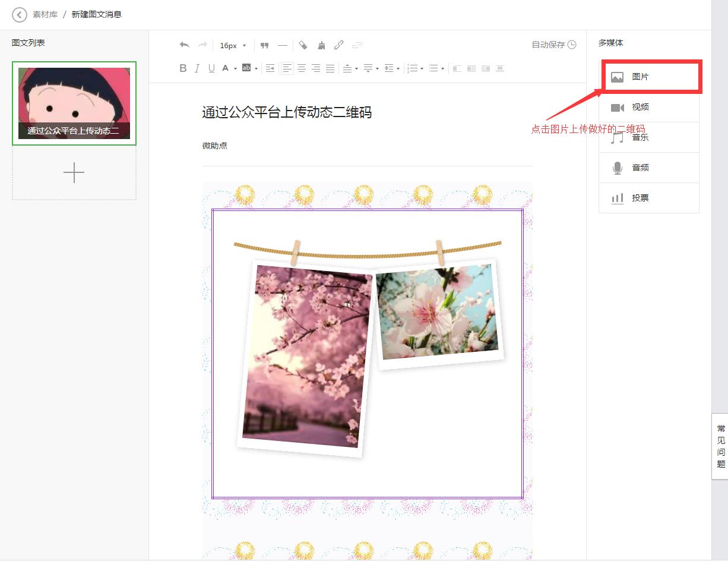Insert a blockquote
728x564 pixels.
tap(265, 45)
